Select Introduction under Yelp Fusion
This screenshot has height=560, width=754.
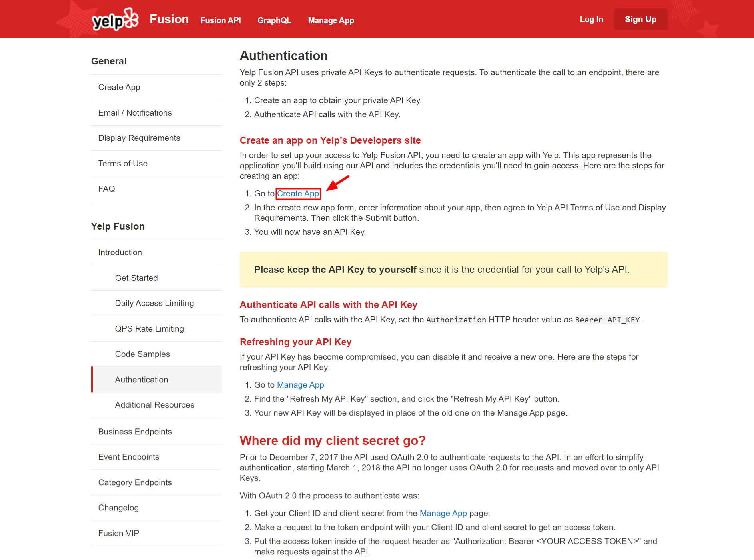pyautogui.click(x=156, y=252)
